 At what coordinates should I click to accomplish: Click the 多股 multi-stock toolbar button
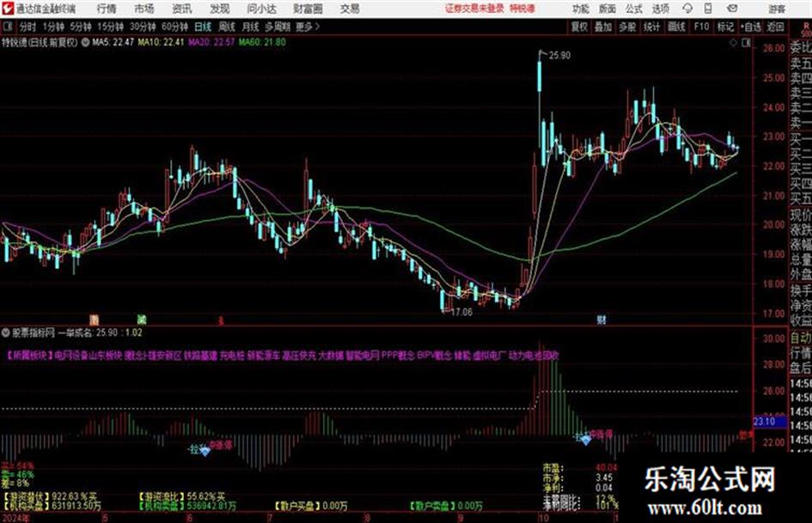627,27
